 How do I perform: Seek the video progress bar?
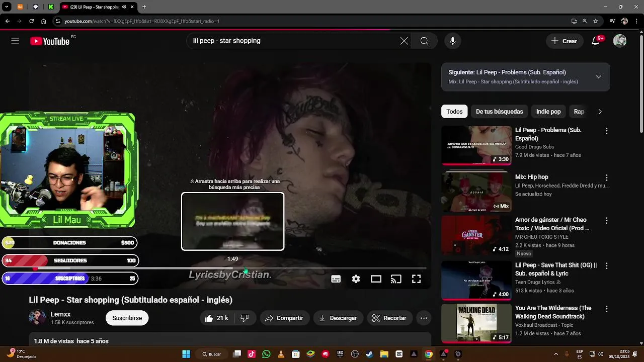pos(229,268)
